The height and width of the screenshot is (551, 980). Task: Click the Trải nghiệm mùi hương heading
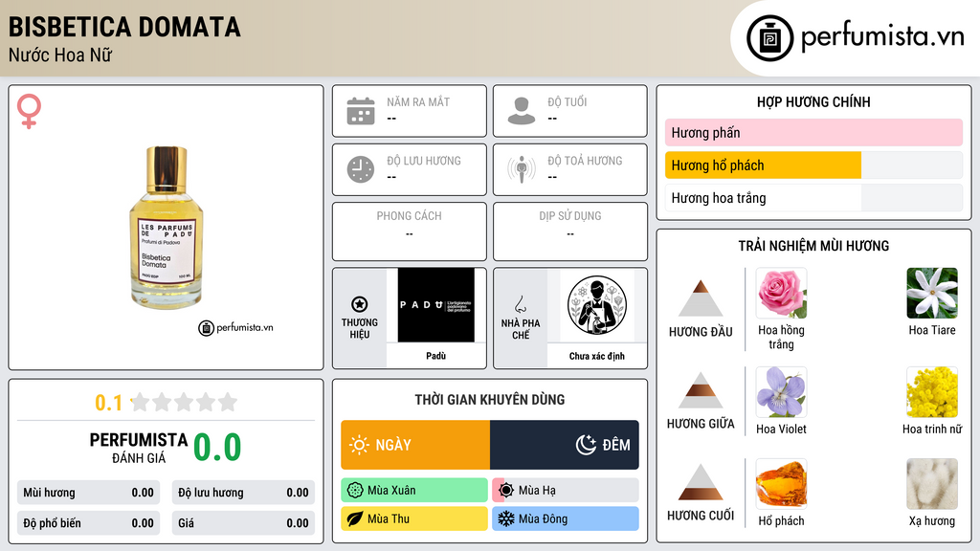813,246
